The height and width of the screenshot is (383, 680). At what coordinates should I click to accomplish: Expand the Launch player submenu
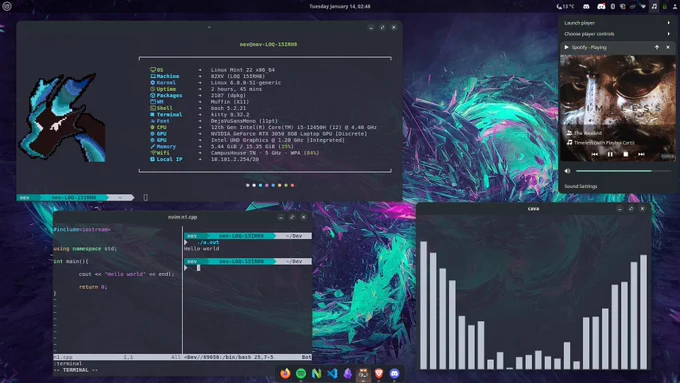point(617,23)
